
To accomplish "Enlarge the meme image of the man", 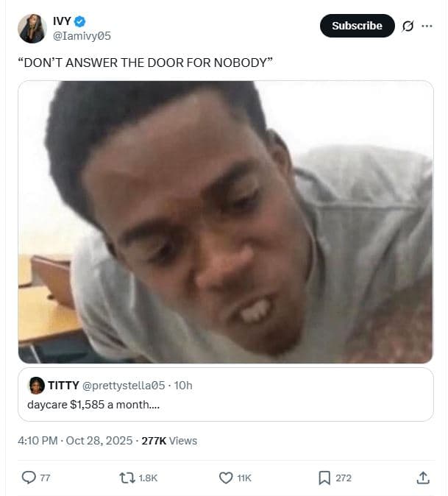I will click(226, 222).
